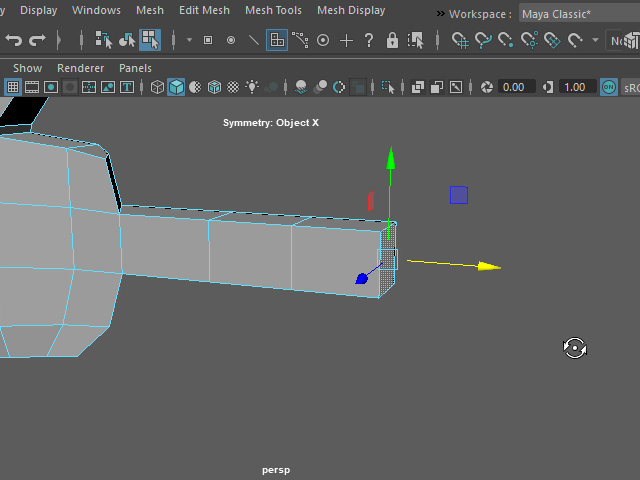
Task: Select by component type mode icon
Action: pos(150,40)
